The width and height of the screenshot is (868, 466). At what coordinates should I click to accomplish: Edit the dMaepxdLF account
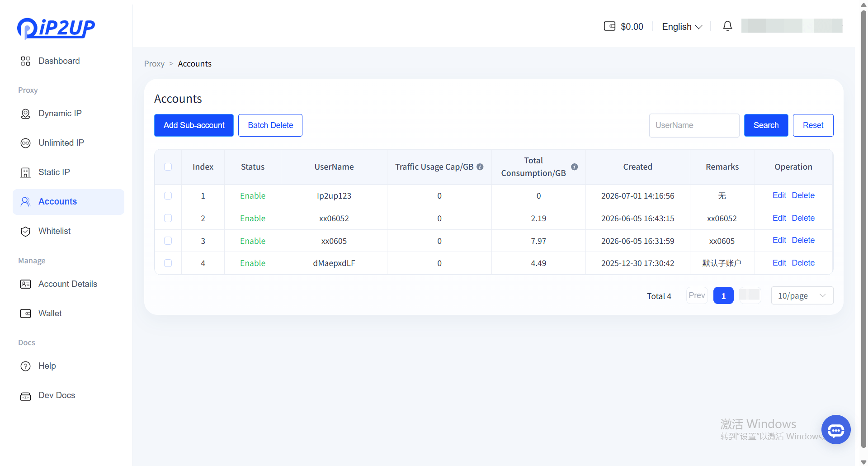coord(779,263)
